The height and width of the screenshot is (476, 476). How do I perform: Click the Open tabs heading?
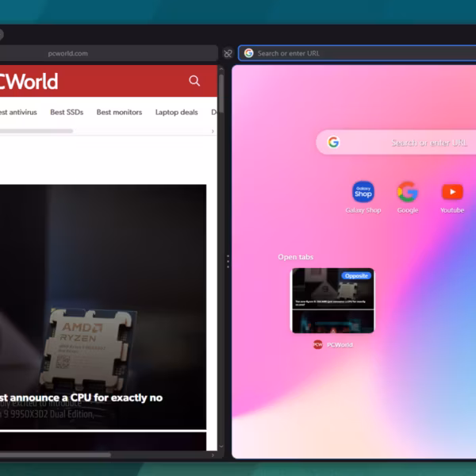tap(295, 257)
